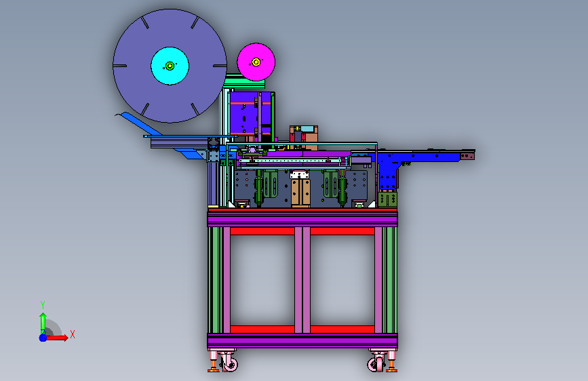
Task: Select the large purple reel disc
Action: coord(170,66)
